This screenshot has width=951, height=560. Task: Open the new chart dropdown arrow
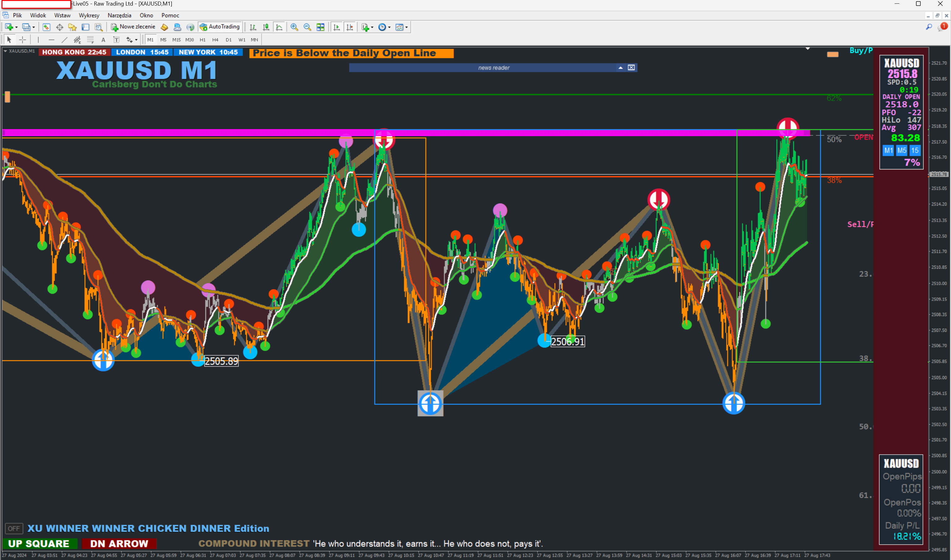[x=16, y=27]
